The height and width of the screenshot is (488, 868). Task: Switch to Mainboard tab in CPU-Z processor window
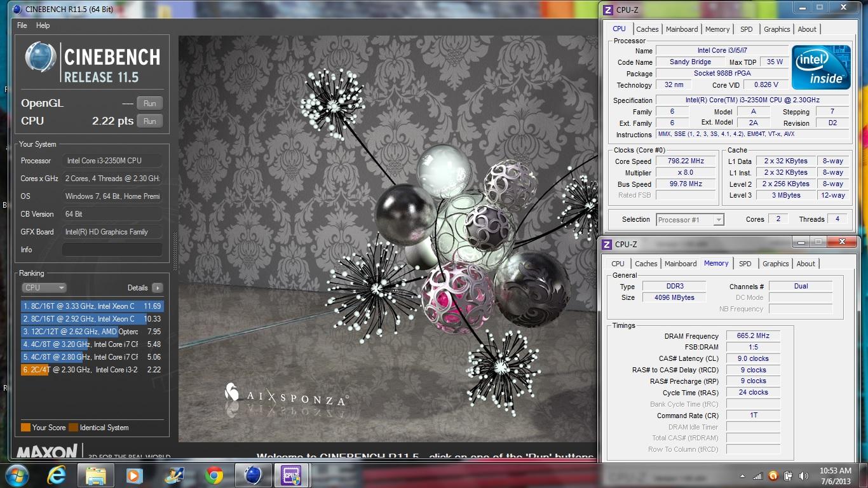click(682, 29)
